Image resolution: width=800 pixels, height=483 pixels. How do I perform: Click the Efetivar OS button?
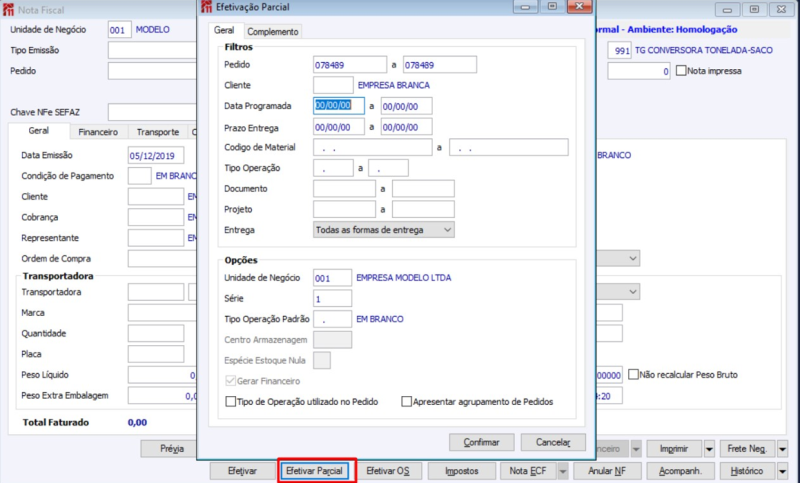tap(388, 471)
